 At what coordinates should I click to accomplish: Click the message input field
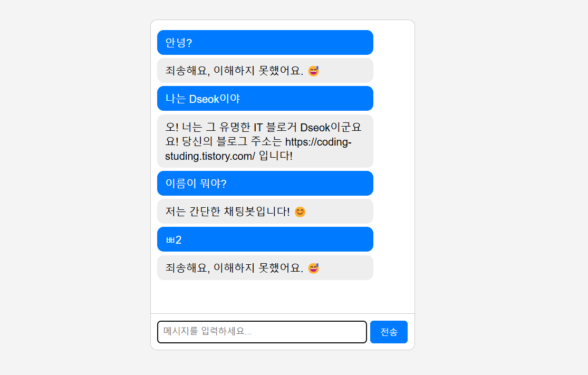(x=262, y=332)
